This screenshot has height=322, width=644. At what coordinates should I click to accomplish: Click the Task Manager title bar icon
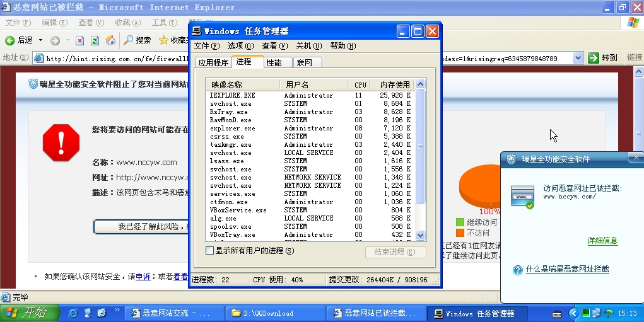click(x=197, y=31)
